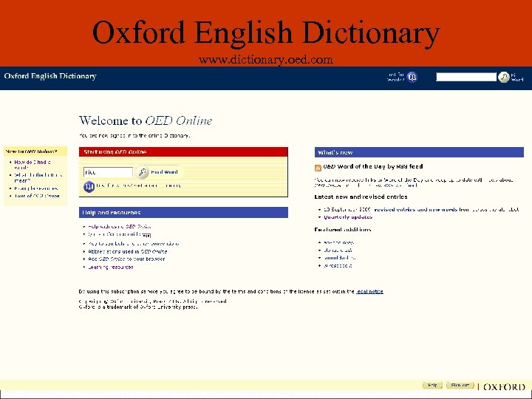This screenshot has width=532, height=399.
Task: Click the 'Start using OED Online' red header
Action: 183,152
